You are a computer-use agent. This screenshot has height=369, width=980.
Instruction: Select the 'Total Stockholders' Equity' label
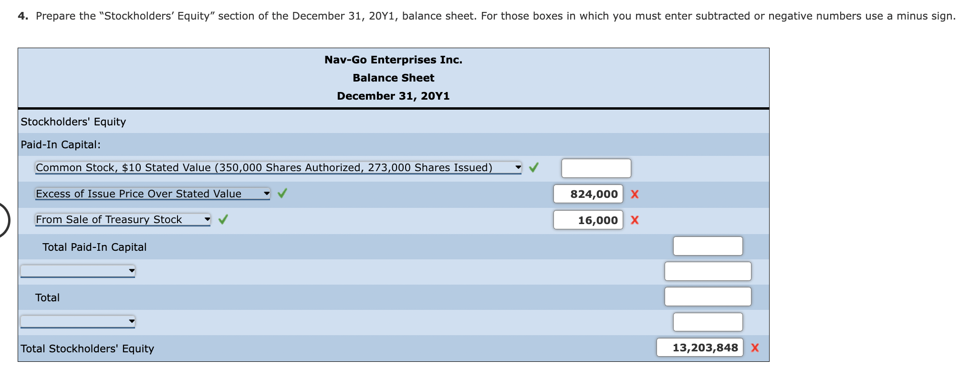coord(87,348)
